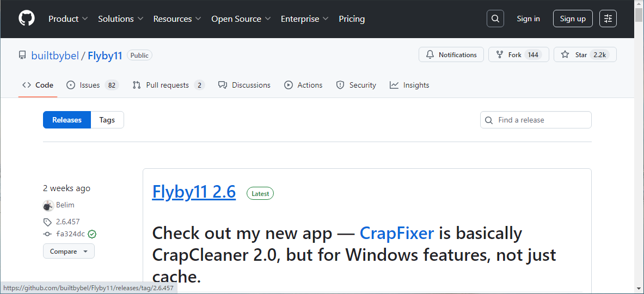Open the Security tab
This screenshot has width=644, height=294.
356,85
